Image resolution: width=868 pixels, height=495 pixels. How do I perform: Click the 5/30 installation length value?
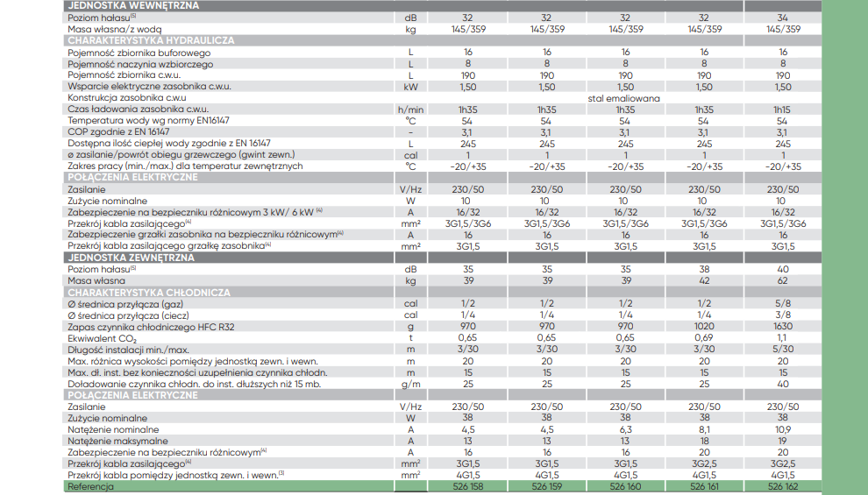(x=782, y=350)
